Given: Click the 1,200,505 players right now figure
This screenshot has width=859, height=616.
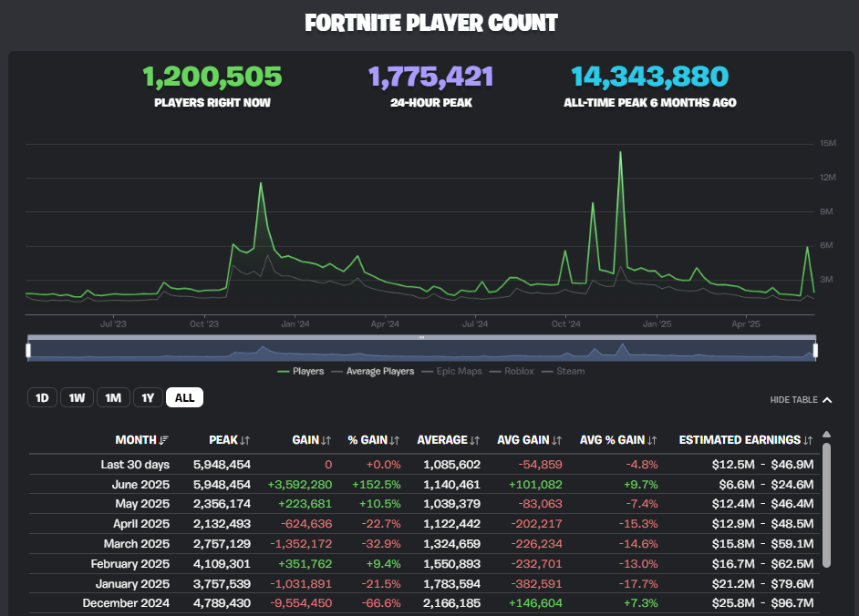Looking at the screenshot, I should point(212,77).
